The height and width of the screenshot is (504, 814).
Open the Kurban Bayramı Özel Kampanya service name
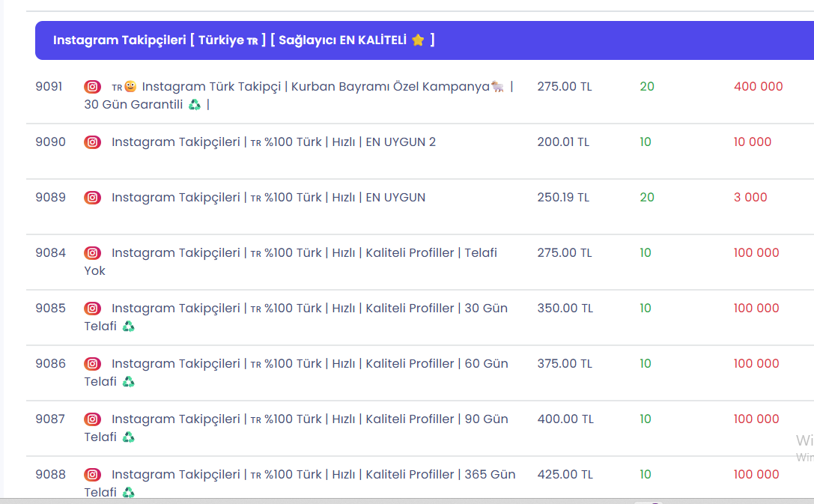[299, 96]
